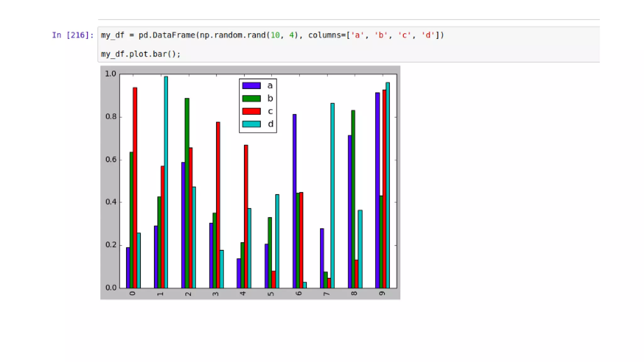Click y-axis tick label 0.4

(111, 202)
